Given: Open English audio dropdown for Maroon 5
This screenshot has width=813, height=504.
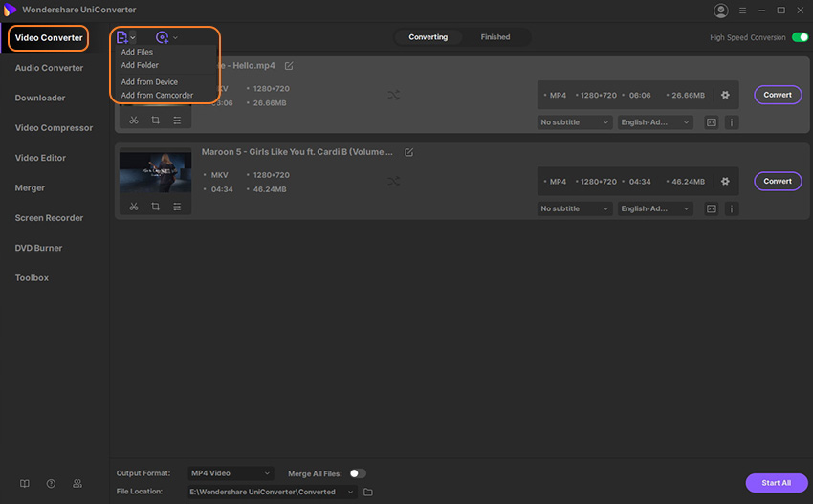Looking at the screenshot, I should click(x=655, y=208).
